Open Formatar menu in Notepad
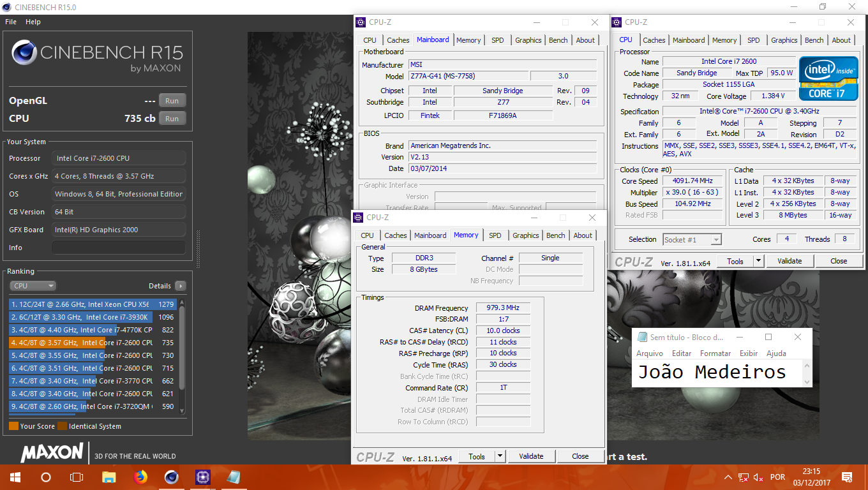The height and width of the screenshot is (490, 868). tap(715, 353)
